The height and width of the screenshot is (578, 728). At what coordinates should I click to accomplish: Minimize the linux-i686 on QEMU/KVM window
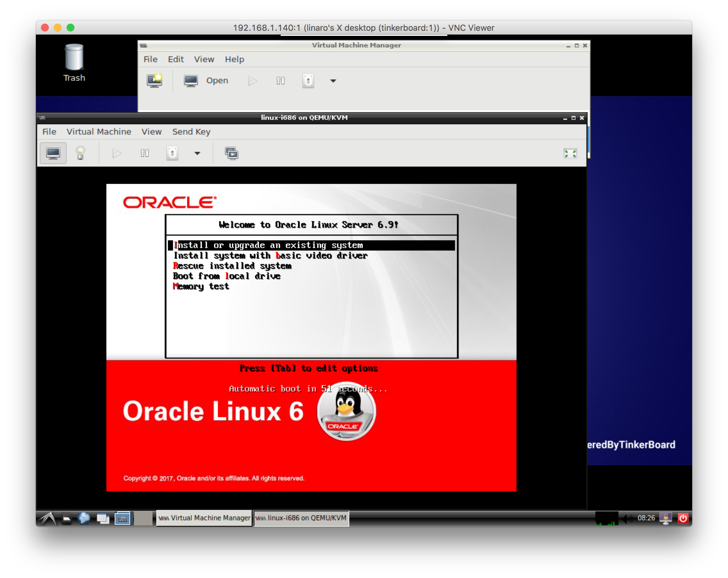pos(565,118)
